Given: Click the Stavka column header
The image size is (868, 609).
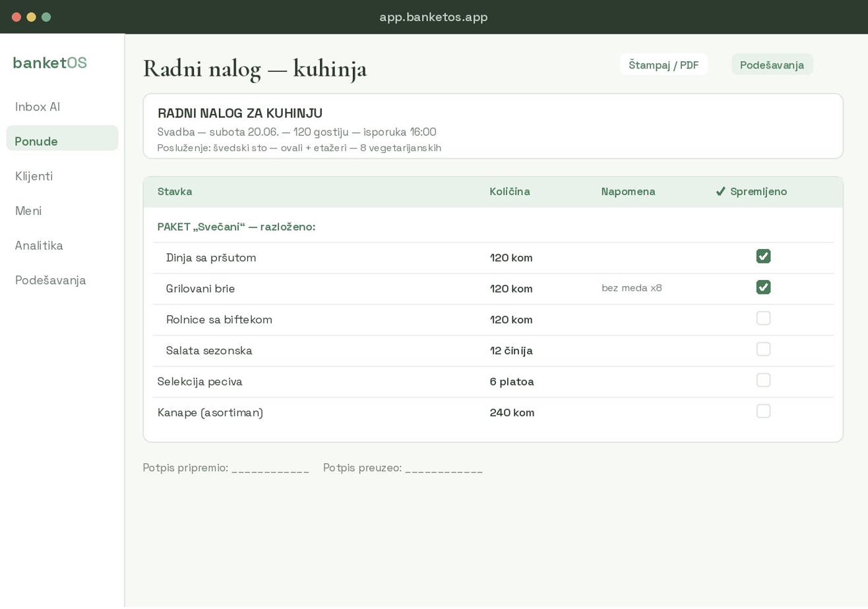Looking at the screenshot, I should 175,192.
